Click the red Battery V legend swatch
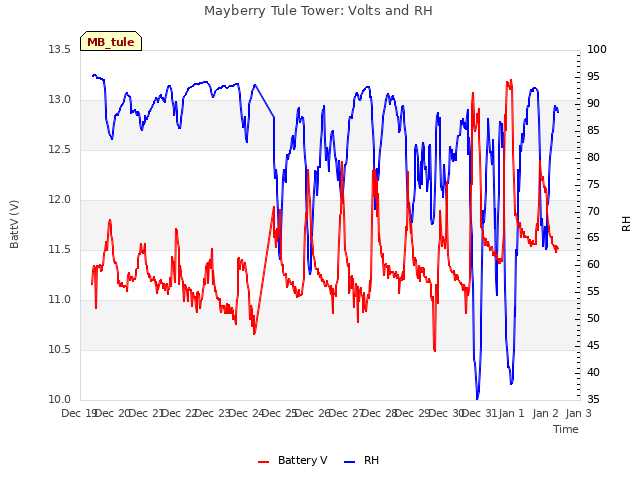 (264, 462)
